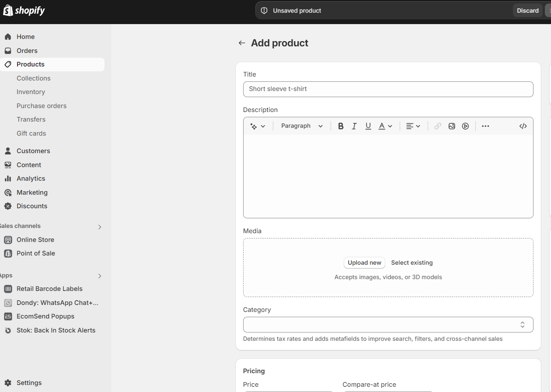Open more formatting options via ellipsis icon
This screenshot has height=392, width=551.
(x=485, y=126)
